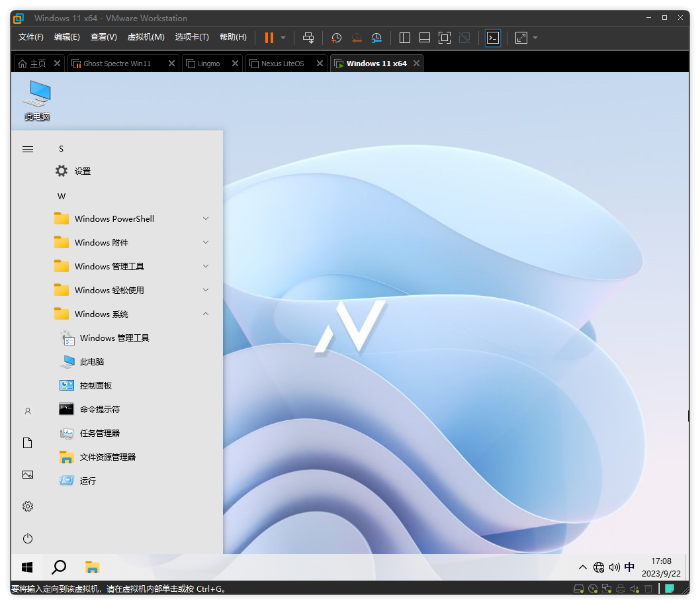Viewport: 700px width, 605px height.
Task: Take a snapshot using the clock-plus icon
Action: tap(336, 38)
